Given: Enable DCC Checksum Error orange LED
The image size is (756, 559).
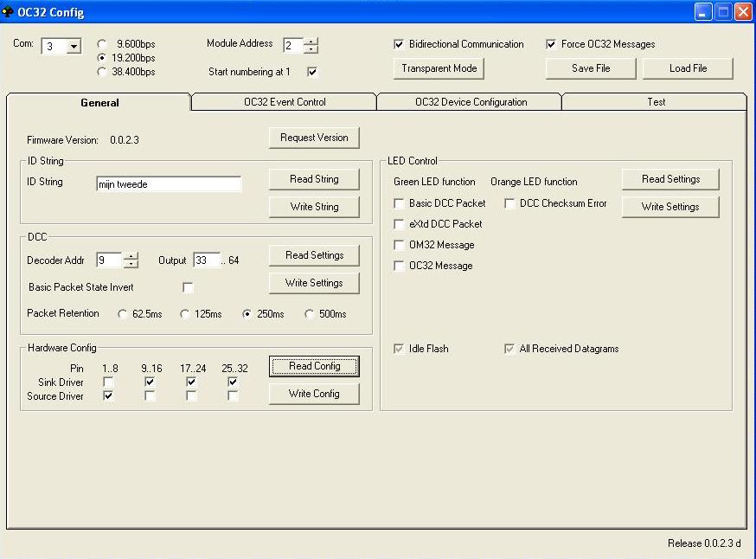Looking at the screenshot, I should point(509,203).
